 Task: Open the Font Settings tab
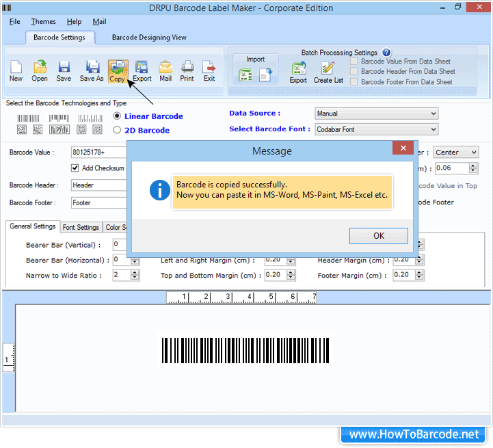click(81, 227)
